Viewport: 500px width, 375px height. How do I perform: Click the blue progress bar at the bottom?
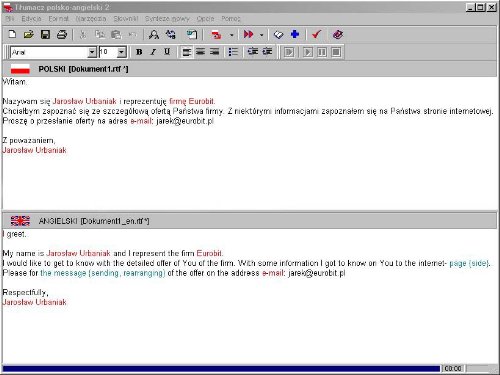[x=221, y=369]
